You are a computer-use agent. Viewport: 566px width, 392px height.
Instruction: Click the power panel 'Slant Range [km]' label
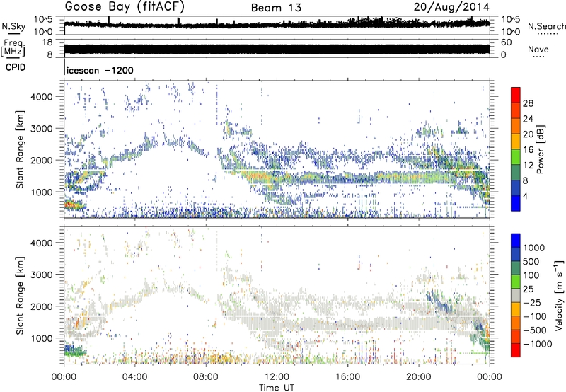click(20, 149)
